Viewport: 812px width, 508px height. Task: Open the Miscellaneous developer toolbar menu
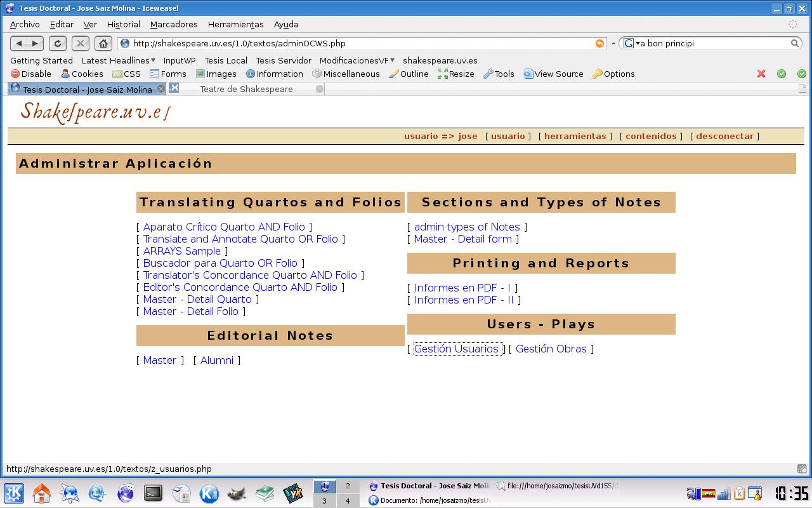tap(346, 74)
